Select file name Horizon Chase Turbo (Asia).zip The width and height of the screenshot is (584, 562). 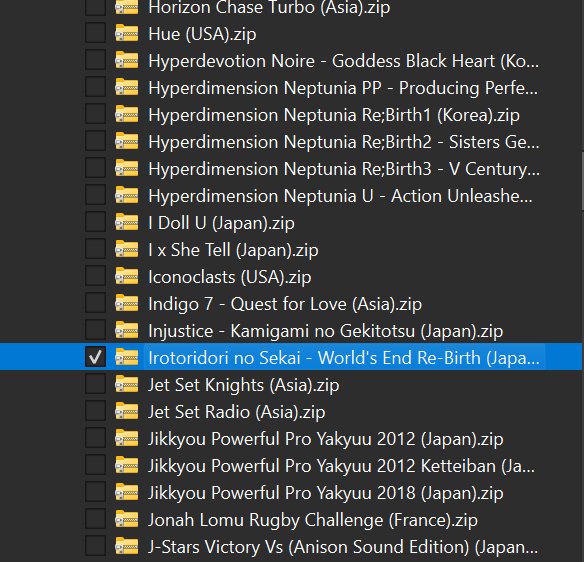tap(269, 7)
